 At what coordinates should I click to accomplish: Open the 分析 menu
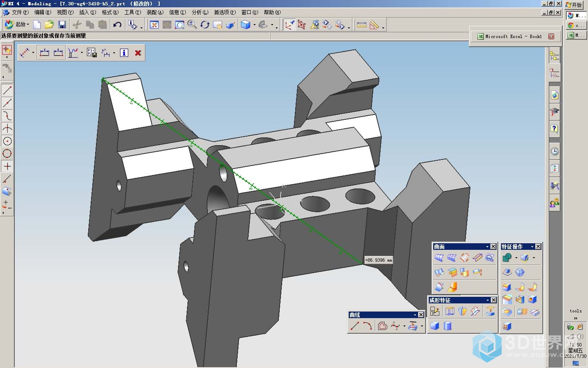[200, 12]
